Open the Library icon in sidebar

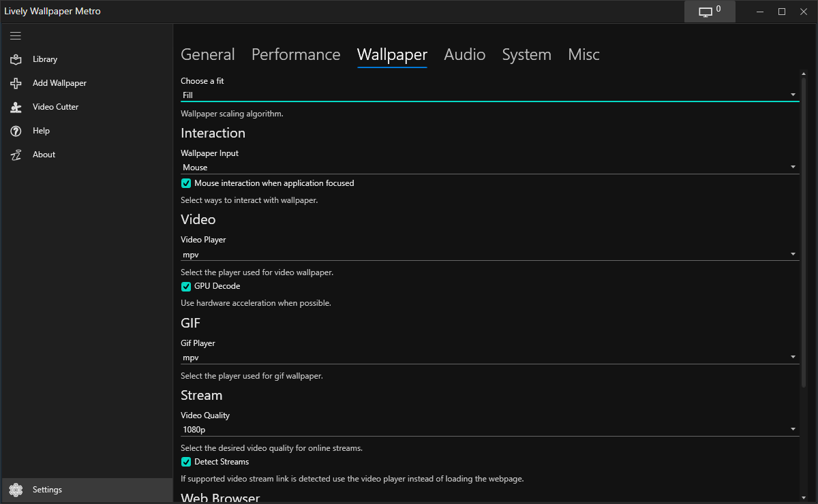[16, 59]
